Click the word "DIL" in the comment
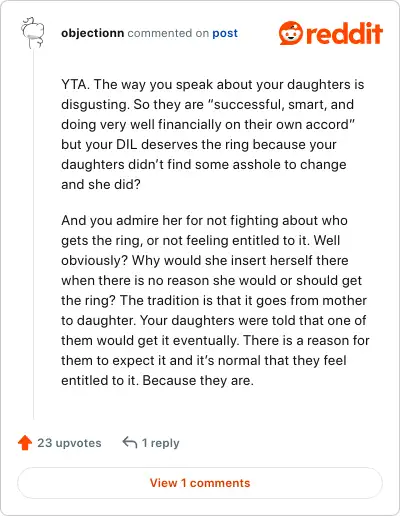This screenshot has width=400, height=516. [x=127, y=144]
